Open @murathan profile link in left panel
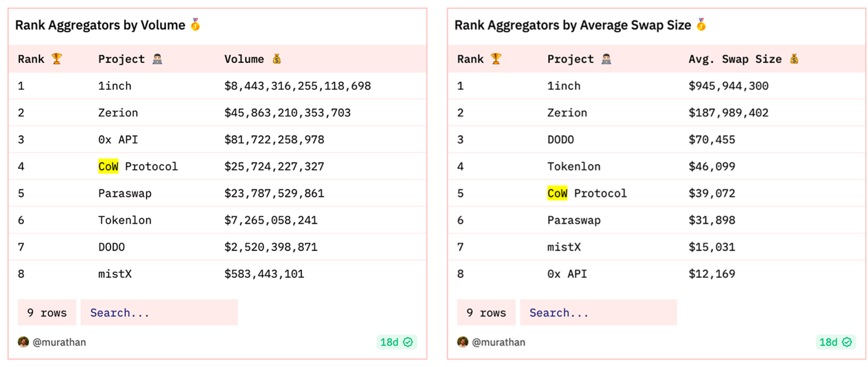Viewport: 868px width, 367px height. coord(59,342)
